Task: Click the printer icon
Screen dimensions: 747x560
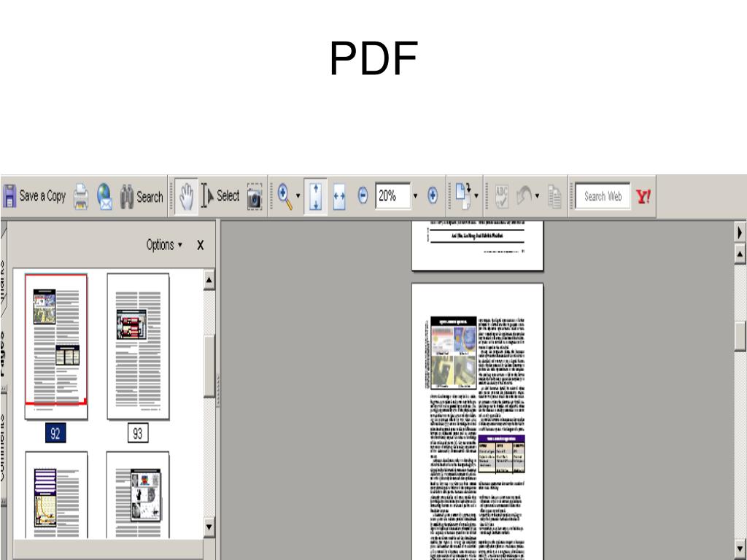Action: pyautogui.click(x=81, y=197)
